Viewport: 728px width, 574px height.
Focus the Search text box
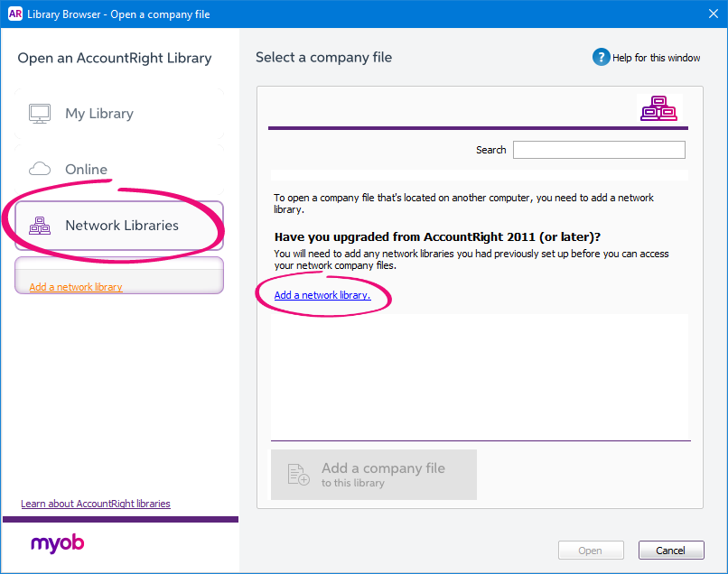(x=598, y=150)
